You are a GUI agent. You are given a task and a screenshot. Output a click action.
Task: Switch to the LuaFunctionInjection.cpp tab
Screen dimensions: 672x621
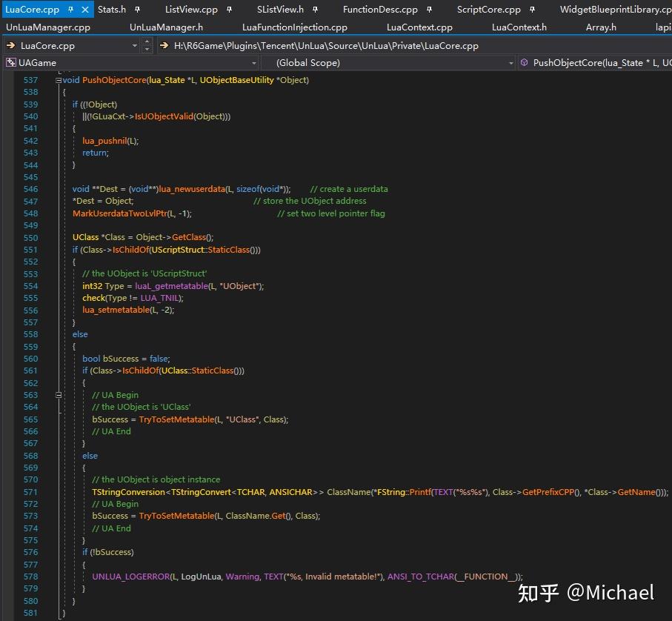click(295, 27)
